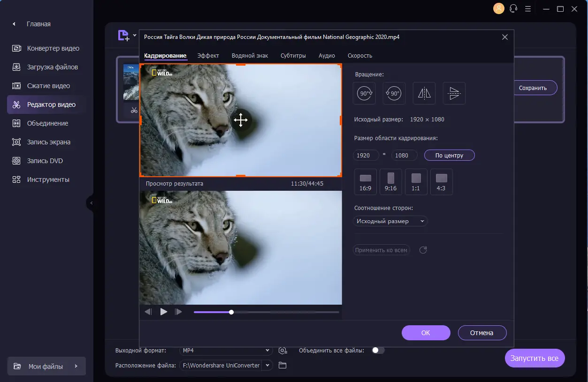Image resolution: width=588 pixels, height=382 pixels.
Task: Open Запись экрана section
Action: [46, 142]
